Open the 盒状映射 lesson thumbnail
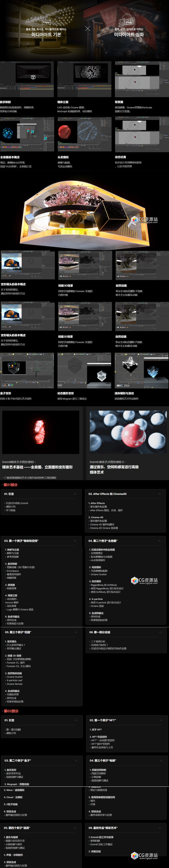 (27, 79)
